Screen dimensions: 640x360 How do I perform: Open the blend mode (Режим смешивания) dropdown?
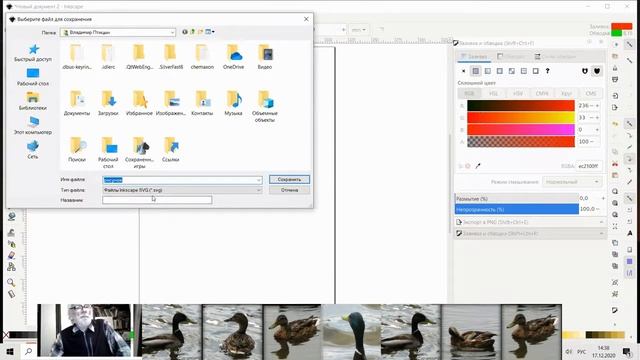coord(572,182)
